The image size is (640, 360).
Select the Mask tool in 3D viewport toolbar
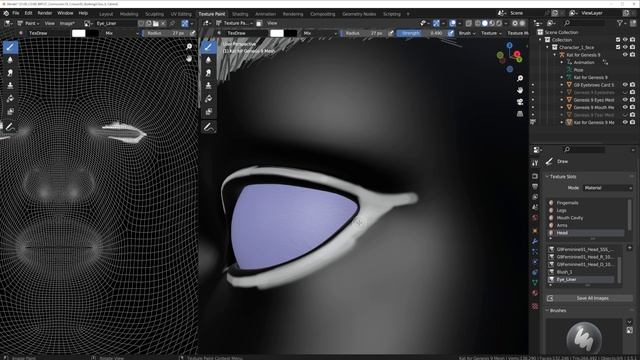209,111
